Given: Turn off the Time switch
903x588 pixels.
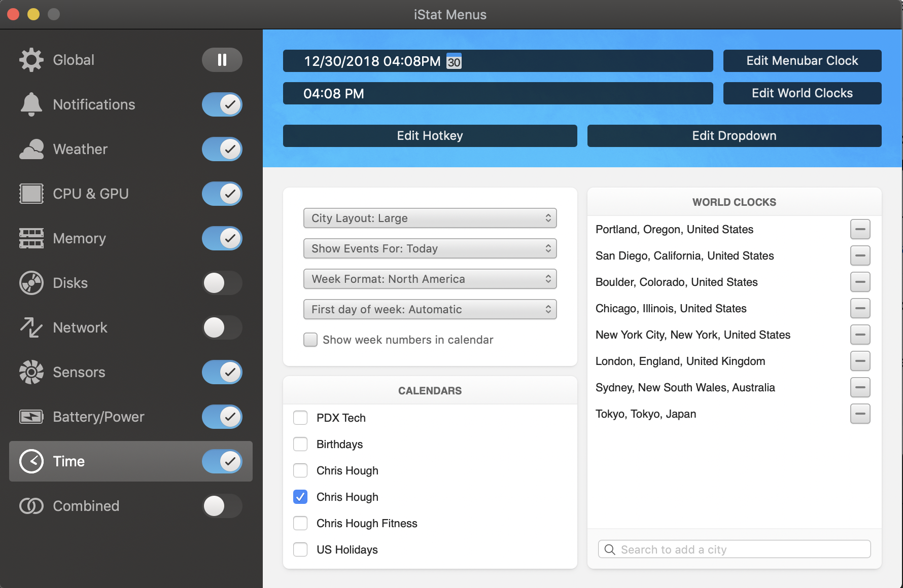Looking at the screenshot, I should click(222, 461).
